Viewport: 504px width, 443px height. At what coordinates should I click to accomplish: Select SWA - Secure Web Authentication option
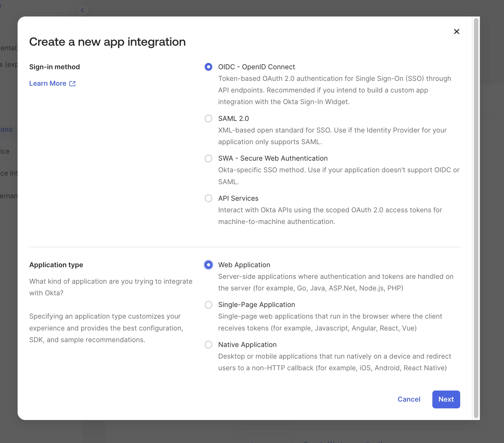point(208,158)
